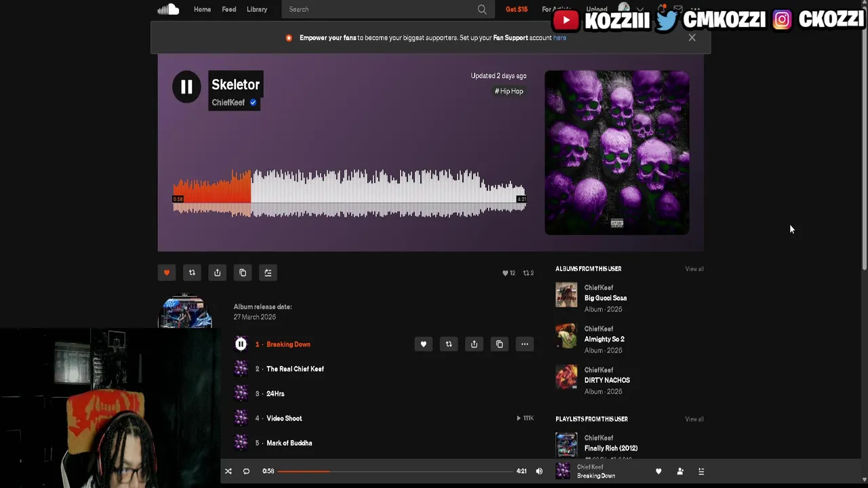Screen dimensions: 868x488
Task: Click the Finally Rich playlist thumbnail
Action: [x=566, y=445]
